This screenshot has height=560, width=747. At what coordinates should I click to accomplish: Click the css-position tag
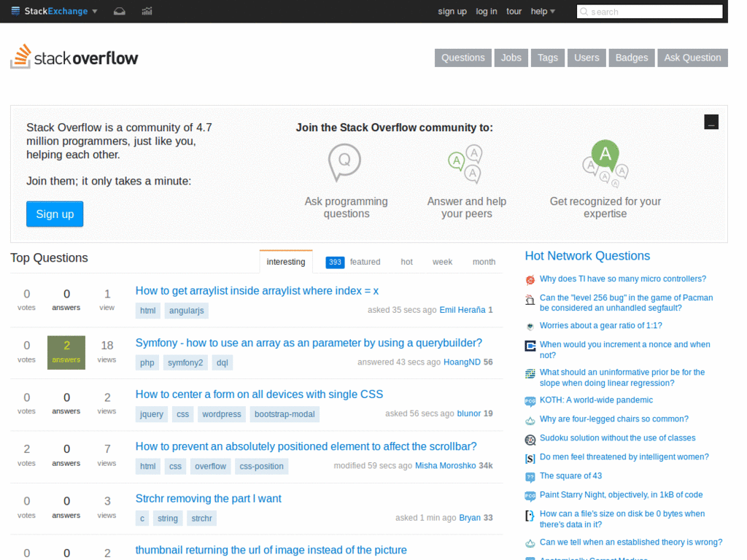(x=261, y=466)
